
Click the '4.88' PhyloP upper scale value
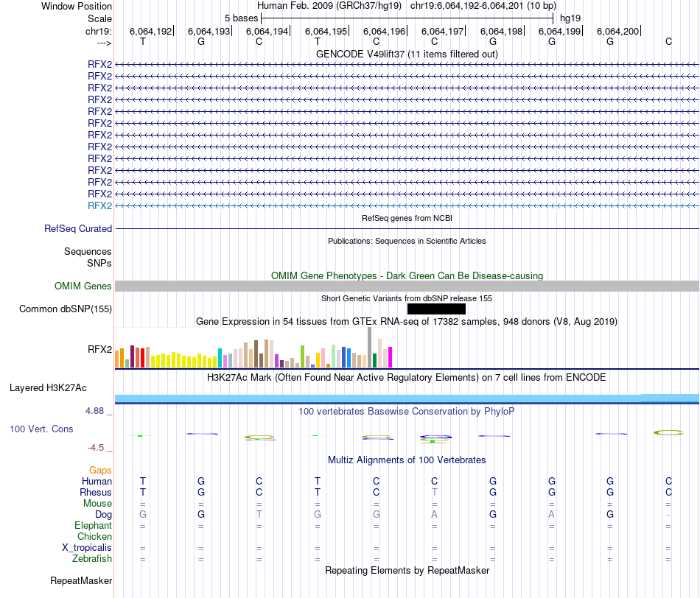[x=94, y=410]
